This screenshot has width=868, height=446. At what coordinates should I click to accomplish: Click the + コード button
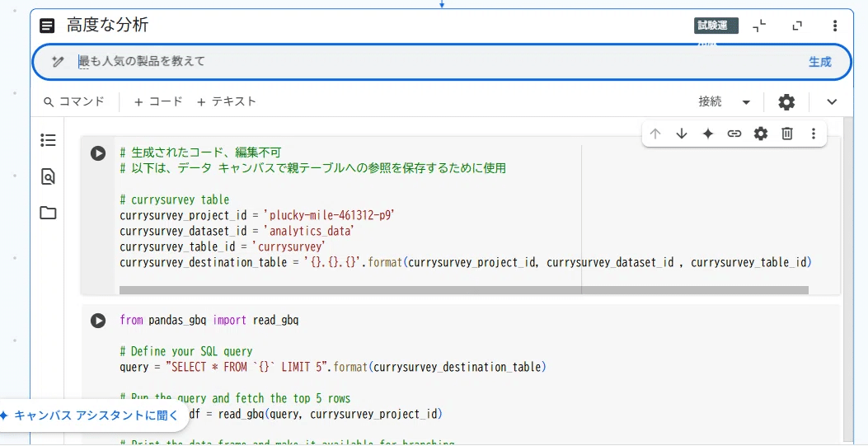(157, 101)
